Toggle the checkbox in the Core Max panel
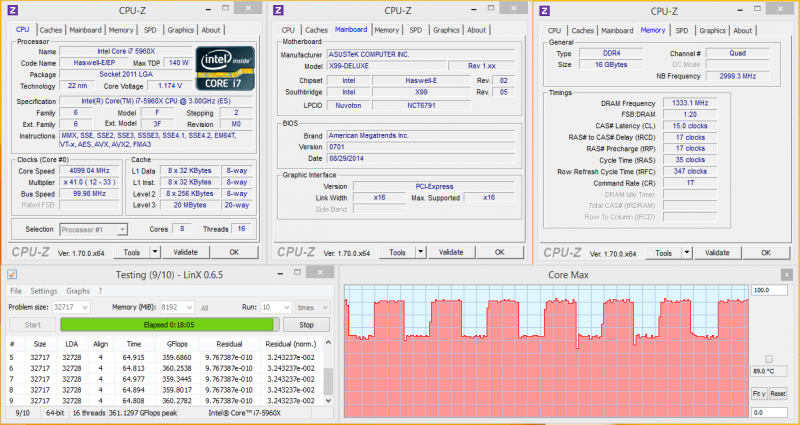This screenshot has height=425, width=800. 767,358
